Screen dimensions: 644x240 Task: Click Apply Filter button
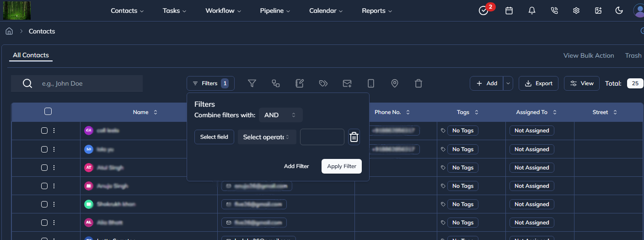click(x=342, y=166)
